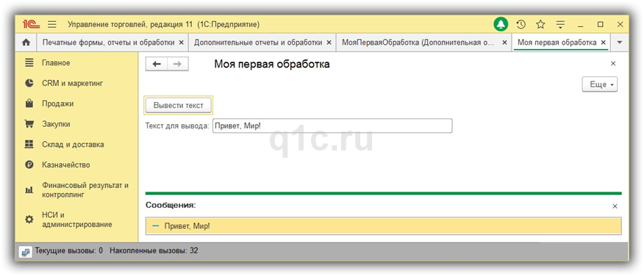
Task: Maximize the 1C application window
Action: point(601,25)
